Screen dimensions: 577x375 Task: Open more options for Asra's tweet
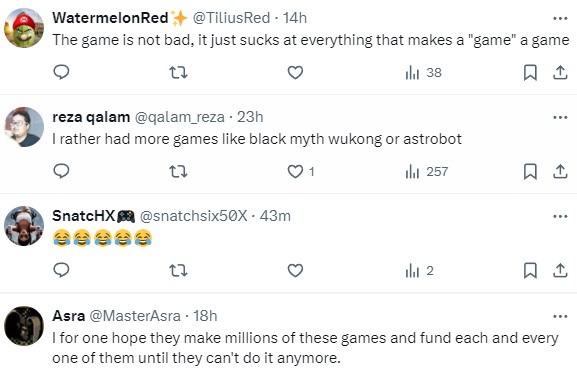click(560, 316)
